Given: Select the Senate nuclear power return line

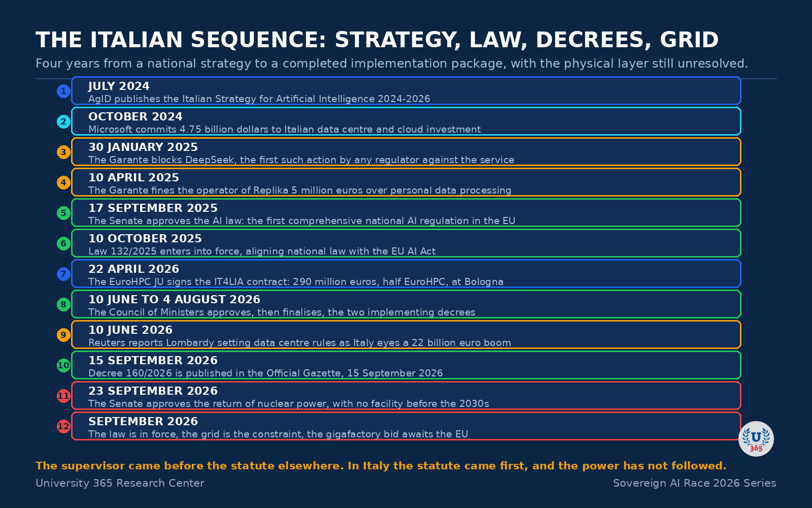Looking at the screenshot, I should 289,404.
